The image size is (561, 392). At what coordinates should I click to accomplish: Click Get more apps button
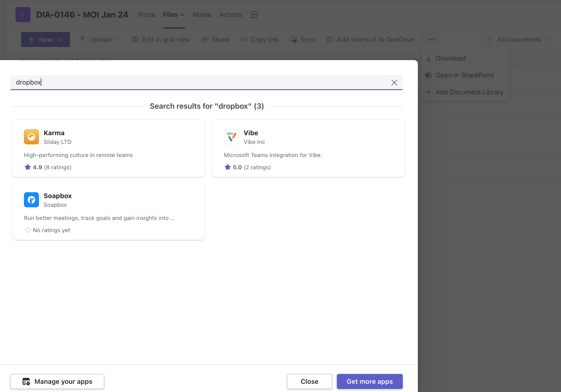369,381
